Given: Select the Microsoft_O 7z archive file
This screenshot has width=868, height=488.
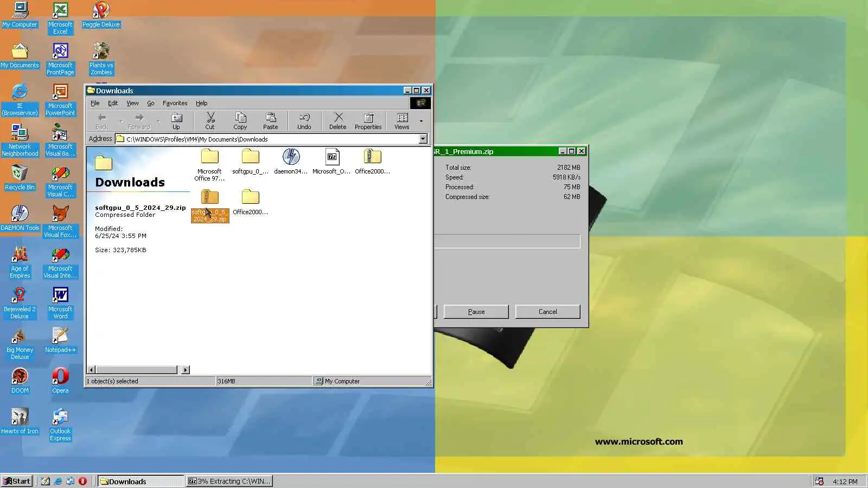Looking at the screenshot, I should point(331,162).
